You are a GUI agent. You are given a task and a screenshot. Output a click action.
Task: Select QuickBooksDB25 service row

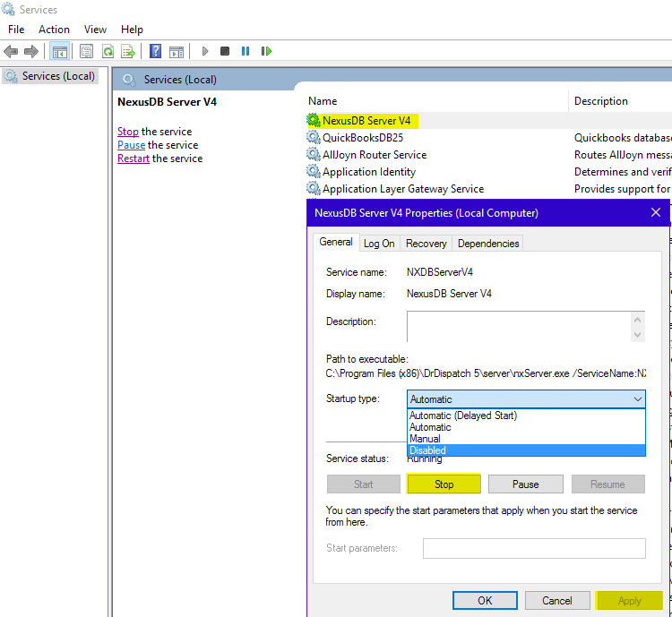[x=488, y=138]
